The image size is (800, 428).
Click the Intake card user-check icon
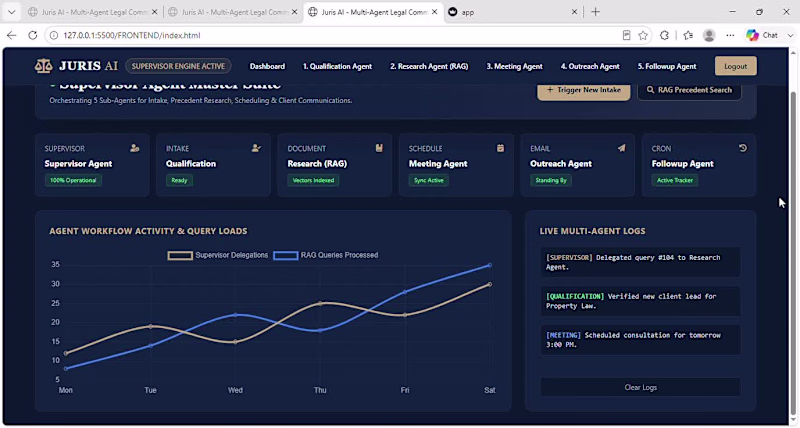(256, 148)
